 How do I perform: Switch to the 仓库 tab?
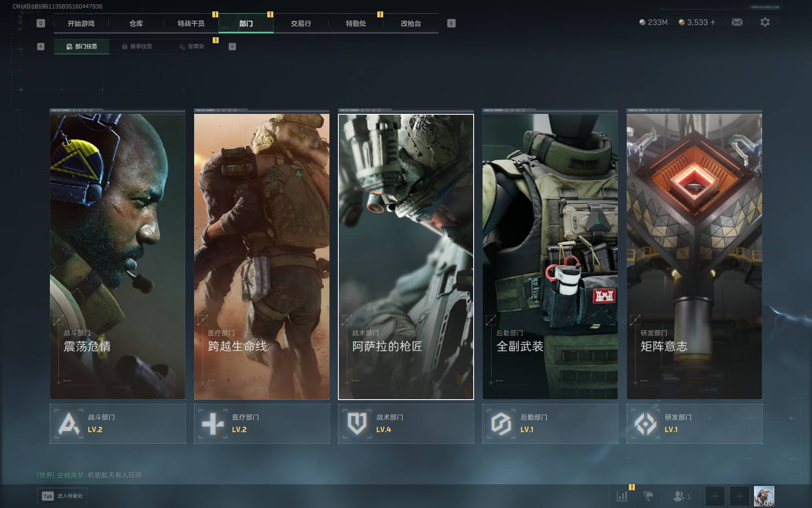tap(136, 24)
